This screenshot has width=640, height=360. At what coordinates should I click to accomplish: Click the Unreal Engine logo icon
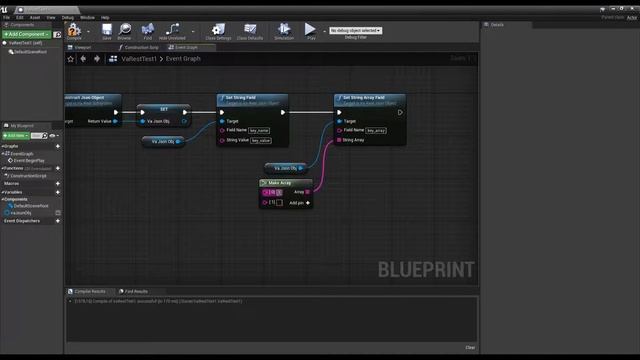coord(4,9)
